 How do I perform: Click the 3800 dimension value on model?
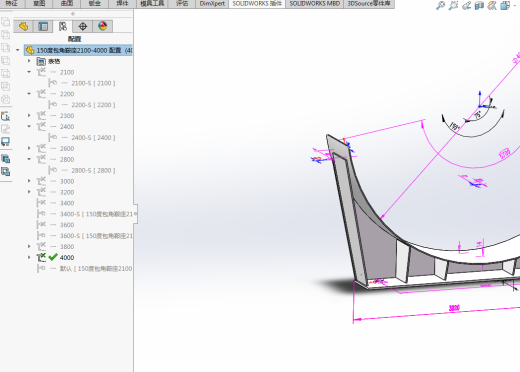click(454, 308)
